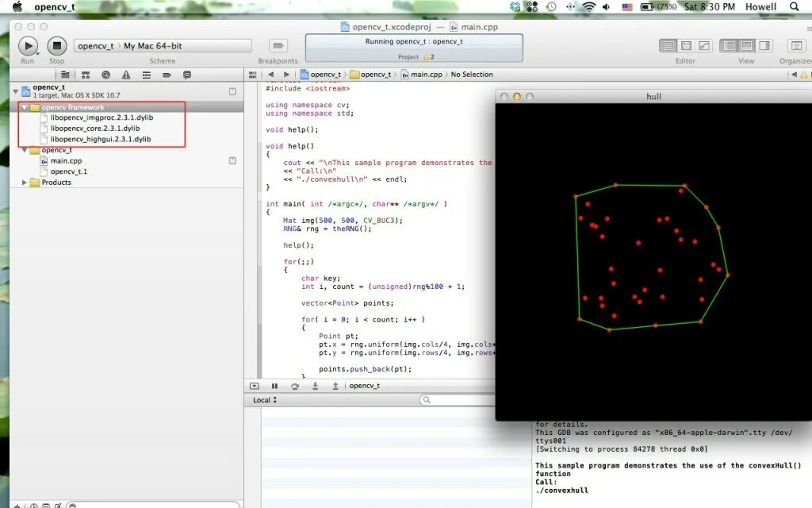Open the Log navigator speech-bubble icon
This screenshot has width=812, height=508.
(187, 75)
